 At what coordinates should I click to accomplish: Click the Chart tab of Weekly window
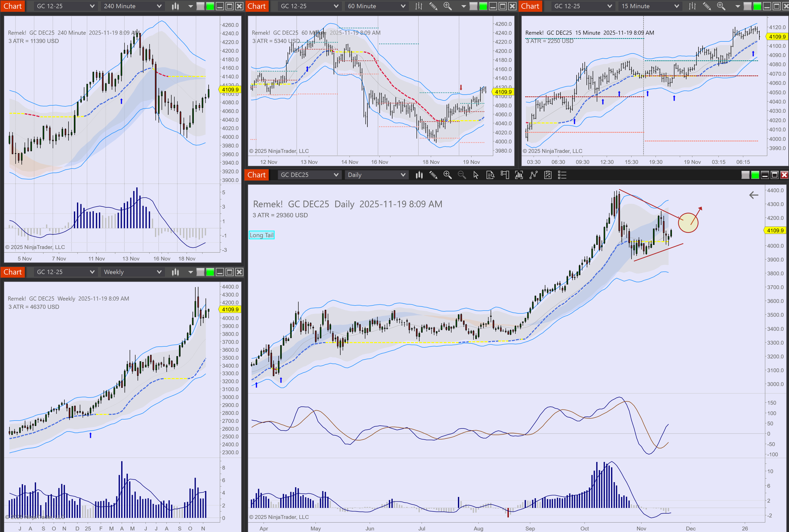coord(13,272)
